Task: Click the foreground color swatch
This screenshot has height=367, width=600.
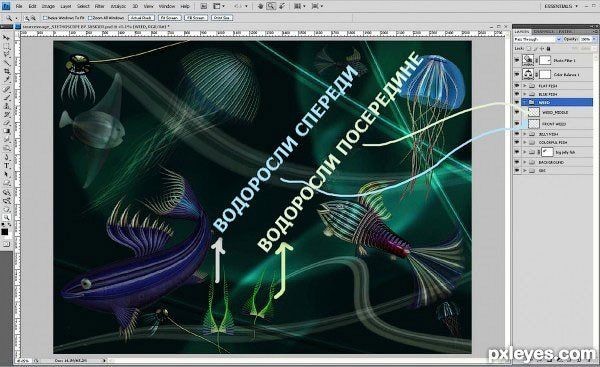Action: point(5,232)
